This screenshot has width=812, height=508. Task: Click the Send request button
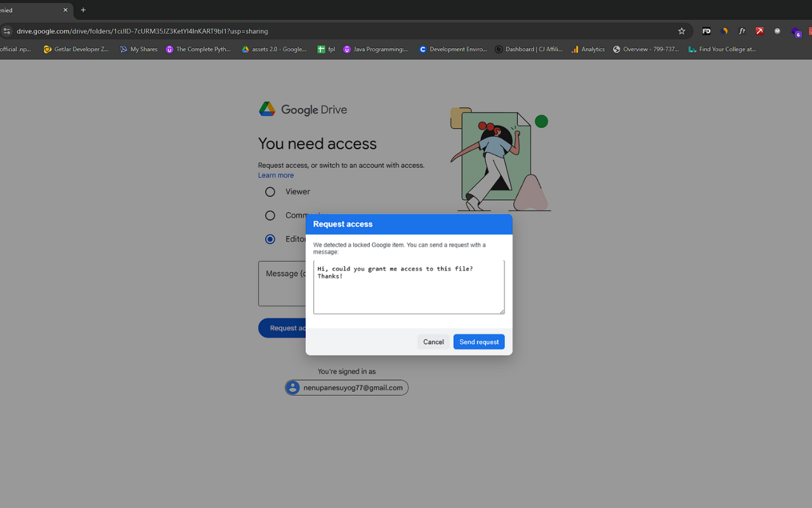tap(478, 342)
